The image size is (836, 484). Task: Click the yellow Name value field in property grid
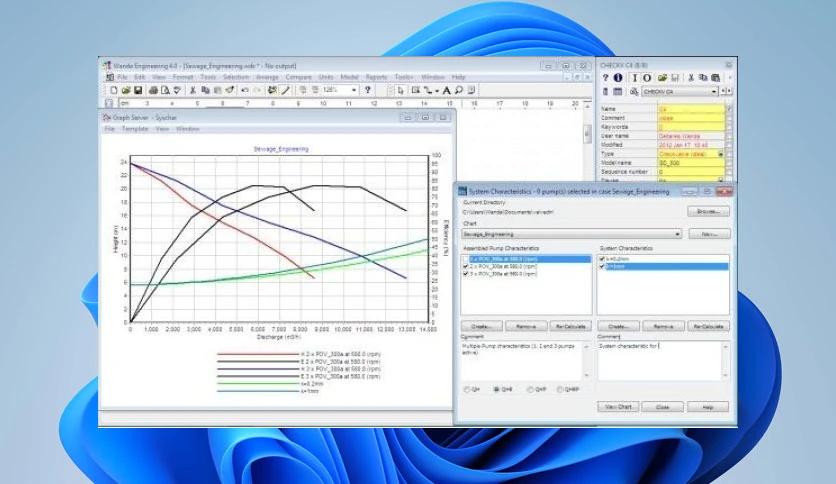pyautogui.click(x=691, y=109)
